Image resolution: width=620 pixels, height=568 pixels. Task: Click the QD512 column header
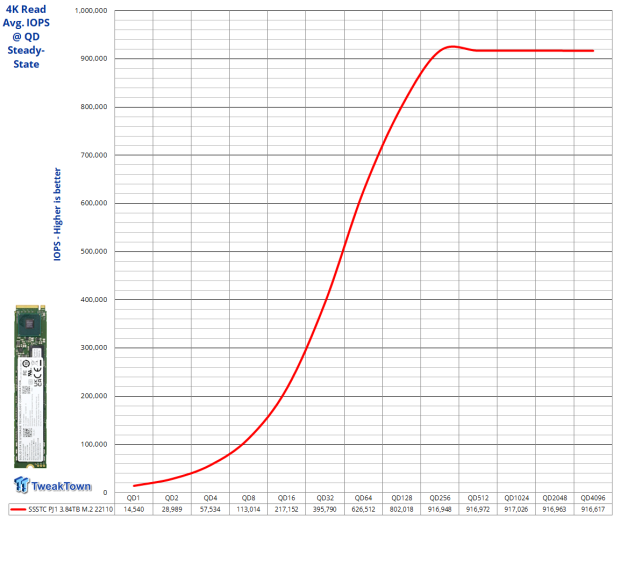(478, 498)
